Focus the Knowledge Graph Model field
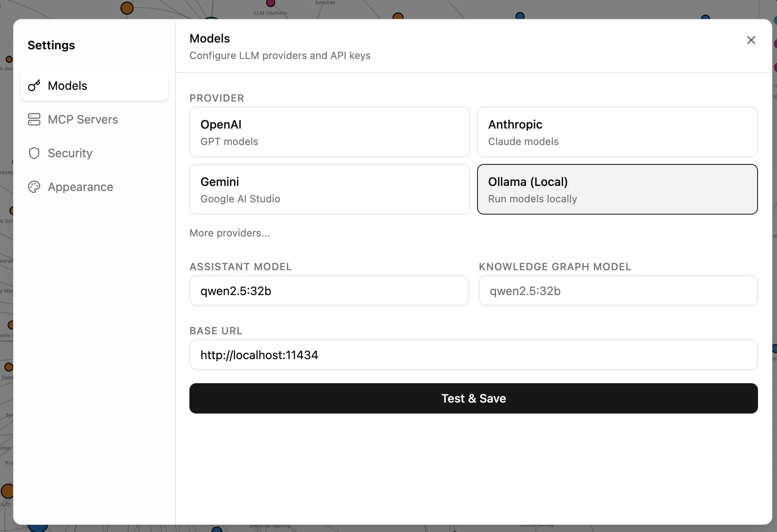The image size is (777, 532). [x=618, y=290]
